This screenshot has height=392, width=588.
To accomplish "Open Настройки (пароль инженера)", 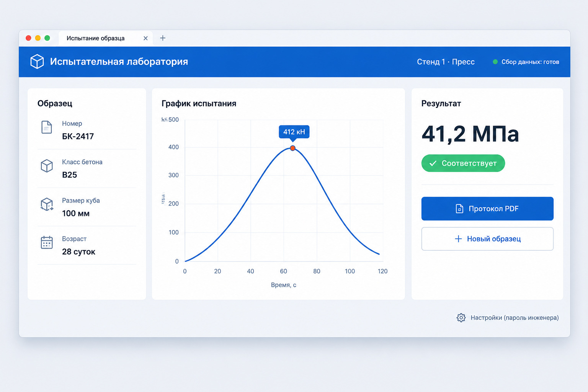I will point(508,318).
